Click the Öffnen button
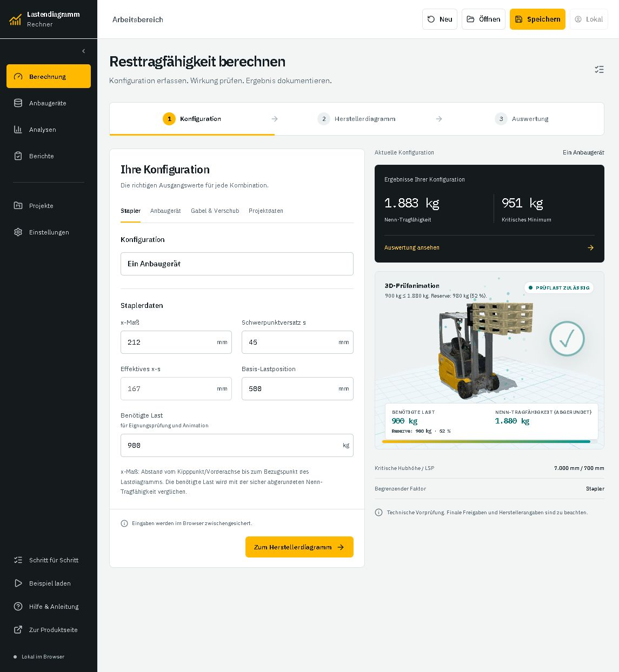619x672 pixels. click(x=483, y=19)
